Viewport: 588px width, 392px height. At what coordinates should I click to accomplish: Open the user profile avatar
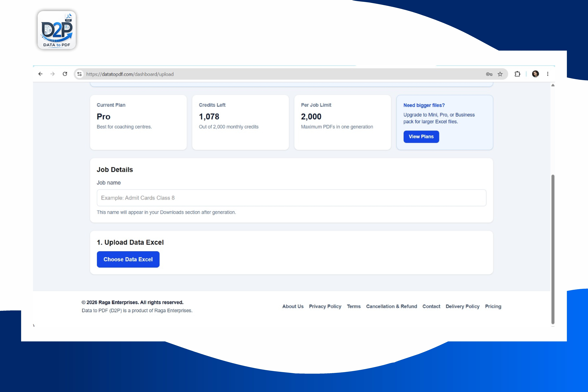coord(535,74)
